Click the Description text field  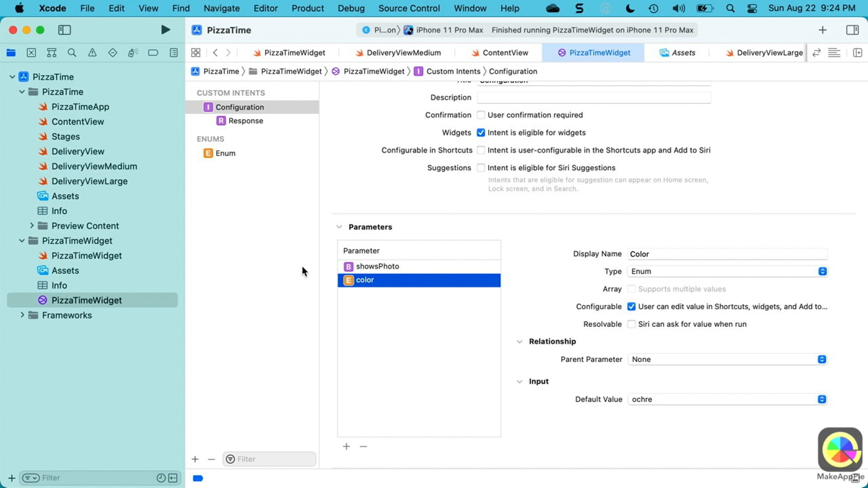[x=594, y=97]
